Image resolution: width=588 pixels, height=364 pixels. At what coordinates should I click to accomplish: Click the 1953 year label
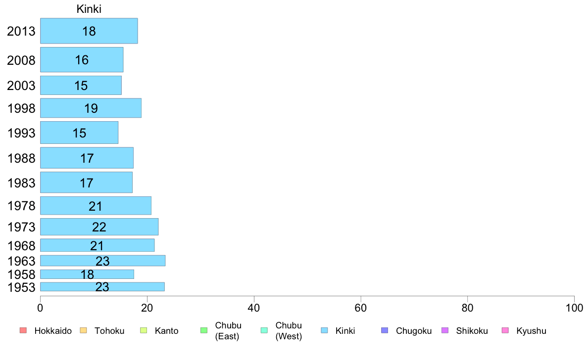[x=21, y=287]
